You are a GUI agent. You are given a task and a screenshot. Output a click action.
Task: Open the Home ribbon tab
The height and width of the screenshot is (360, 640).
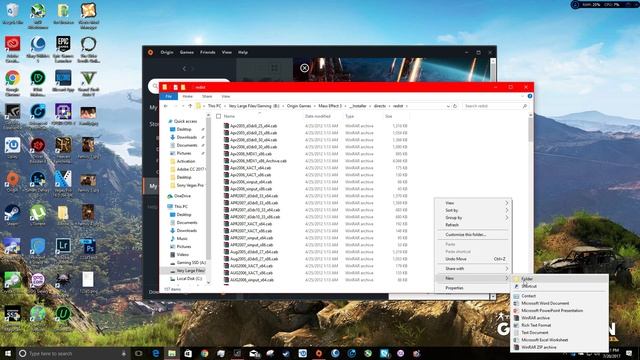pyautogui.click(x=187, y=96)
